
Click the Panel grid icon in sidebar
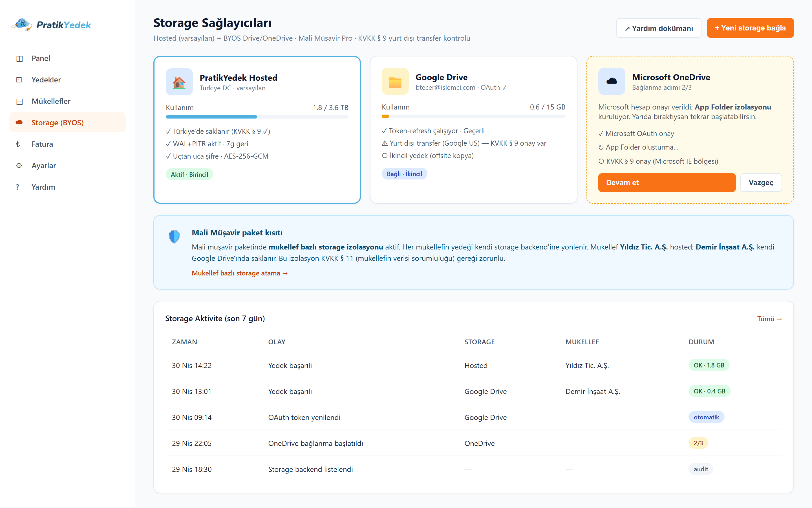tap(19, 58)
